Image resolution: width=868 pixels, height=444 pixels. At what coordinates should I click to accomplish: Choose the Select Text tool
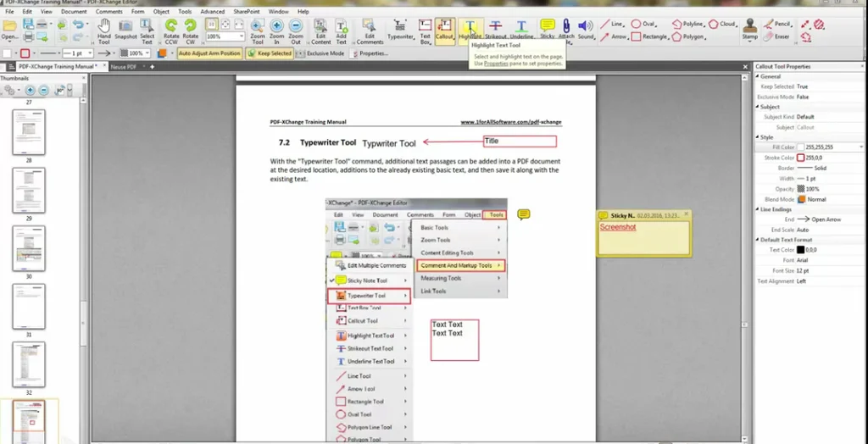(147, 31)
